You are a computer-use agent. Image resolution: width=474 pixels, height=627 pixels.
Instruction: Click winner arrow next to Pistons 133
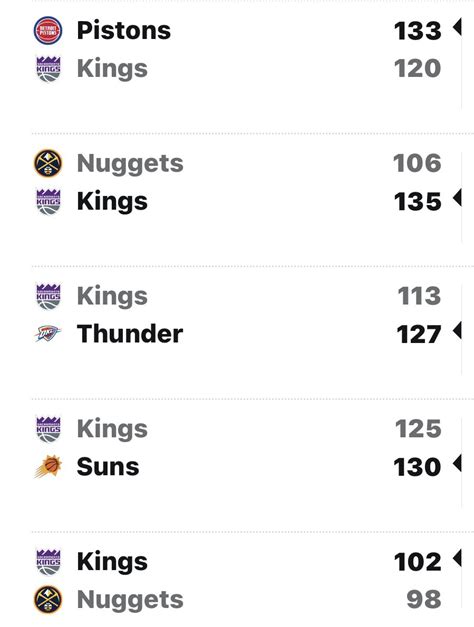(457, 27)
